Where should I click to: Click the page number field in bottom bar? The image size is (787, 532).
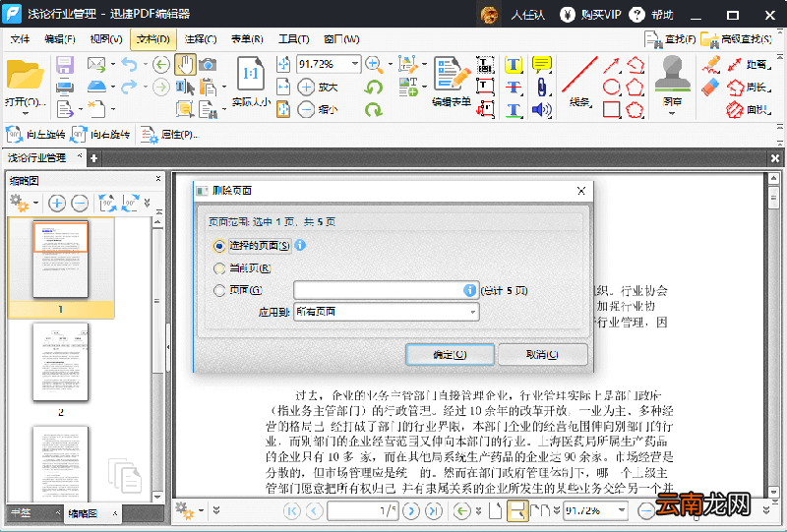[363, 511]
